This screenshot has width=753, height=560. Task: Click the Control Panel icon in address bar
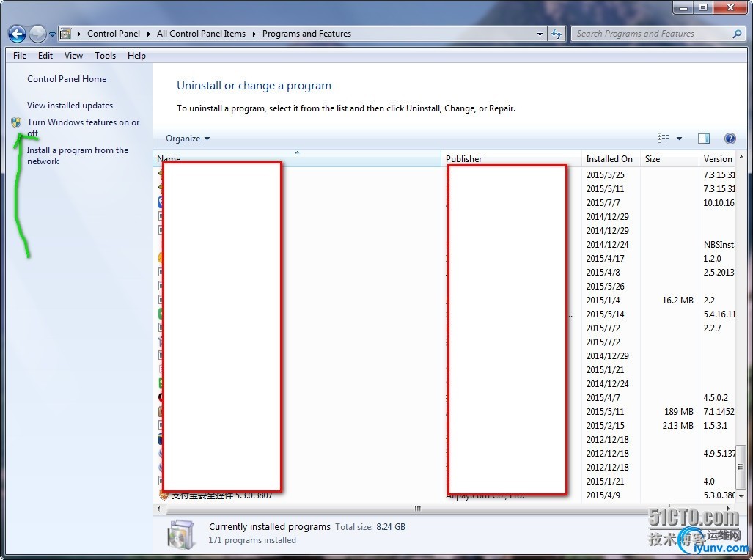[x=66, y=34]
